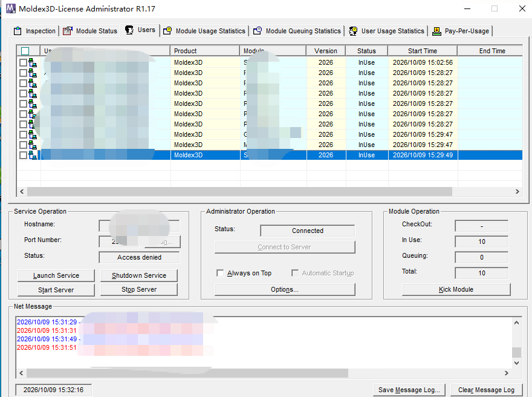Toggle the Automatic Startup checkbox
This screenshot has height=397, width=532.
(x=295, y=273)
